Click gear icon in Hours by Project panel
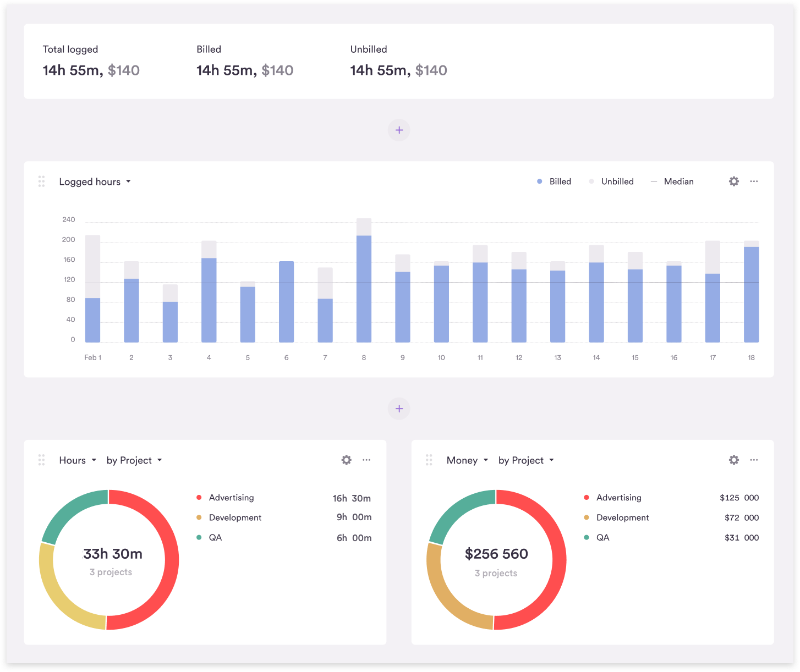 346,460
